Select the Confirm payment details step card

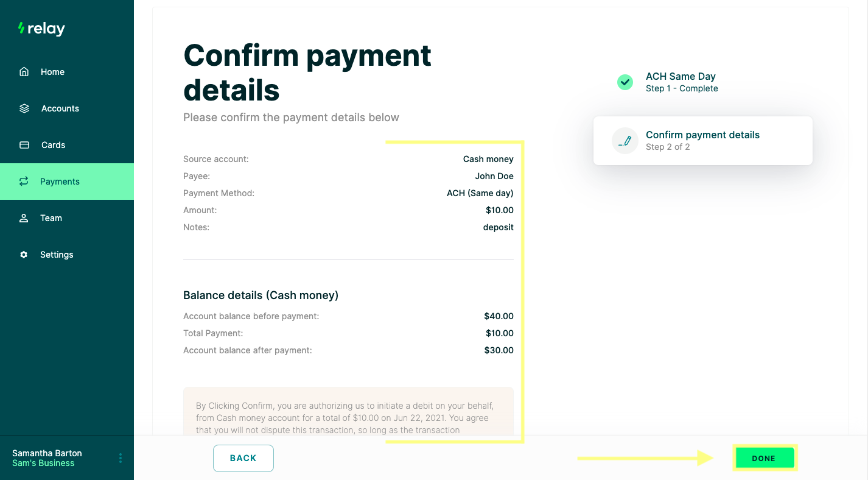(703, 141)
